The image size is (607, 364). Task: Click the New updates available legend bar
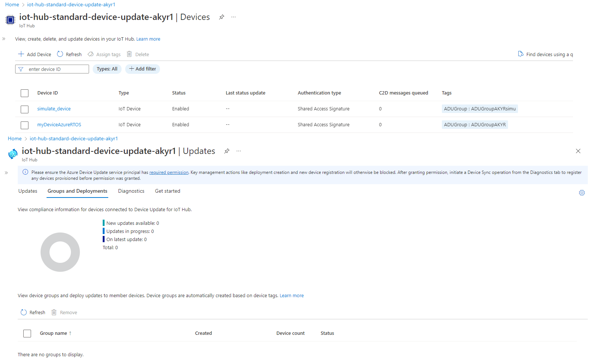pyautogui.click(x=104, y=223)
